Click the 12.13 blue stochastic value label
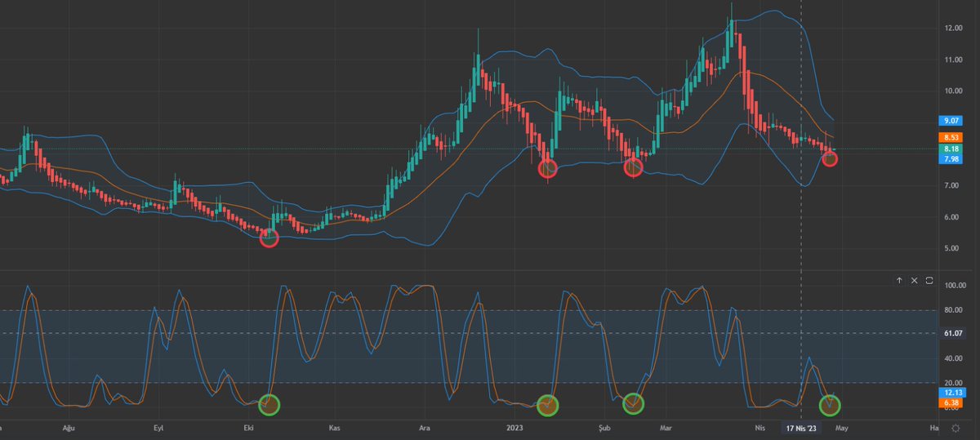The height and width of the screenshot is (440, 980). 954,393
